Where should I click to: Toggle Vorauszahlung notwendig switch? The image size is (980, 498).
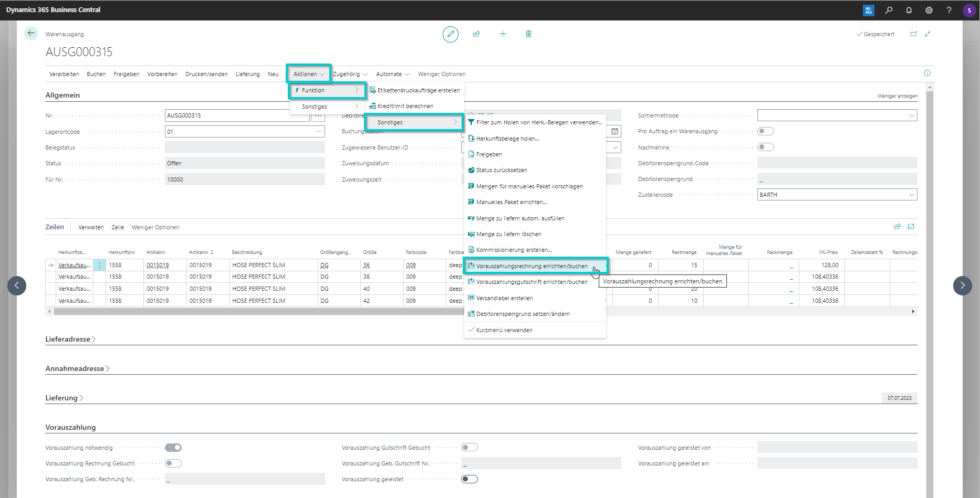173,448
